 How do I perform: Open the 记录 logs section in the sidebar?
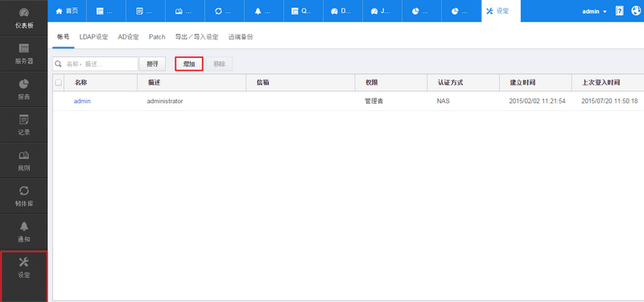(x=24, y=126)
